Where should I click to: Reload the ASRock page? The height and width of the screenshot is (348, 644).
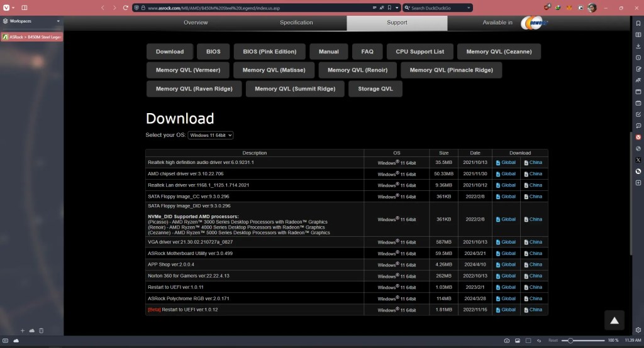[x=126, y=8]
